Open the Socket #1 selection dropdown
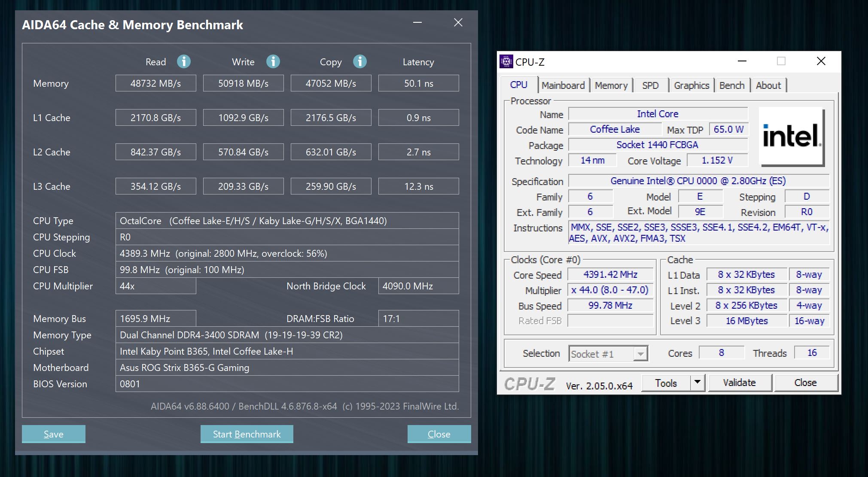This screenshot has height=477, width=868. [x=641, y=354]
